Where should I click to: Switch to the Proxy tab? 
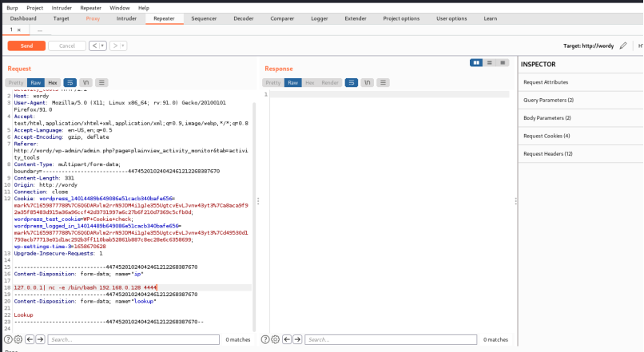pos(93,18)
